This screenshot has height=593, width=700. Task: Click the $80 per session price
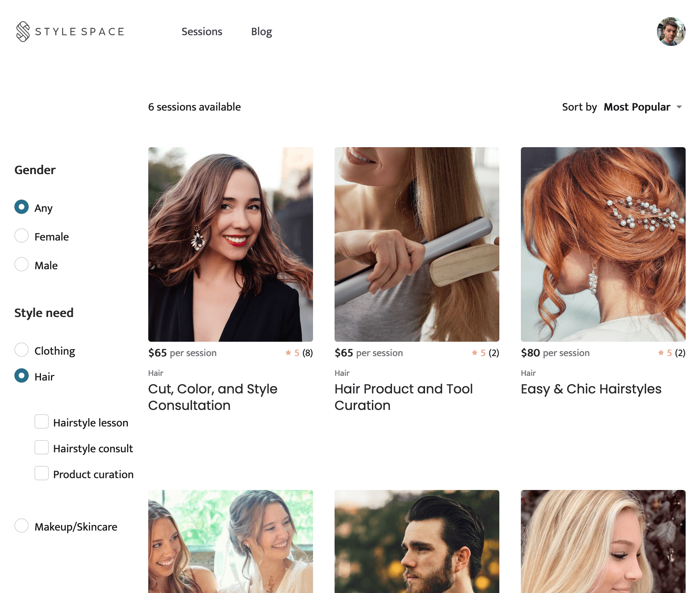click(x=555, y=353)
